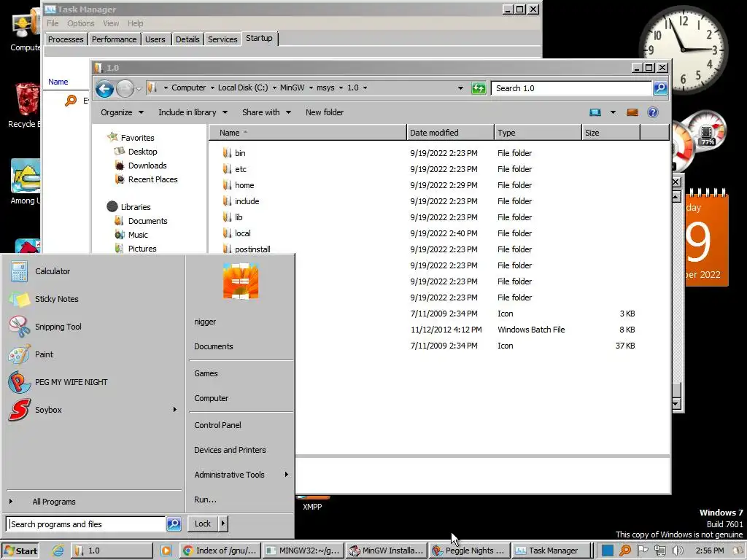Switch to MINGW32 terminal taskbar button
This screenshot has height=560, width=747.
click(303, 551)
